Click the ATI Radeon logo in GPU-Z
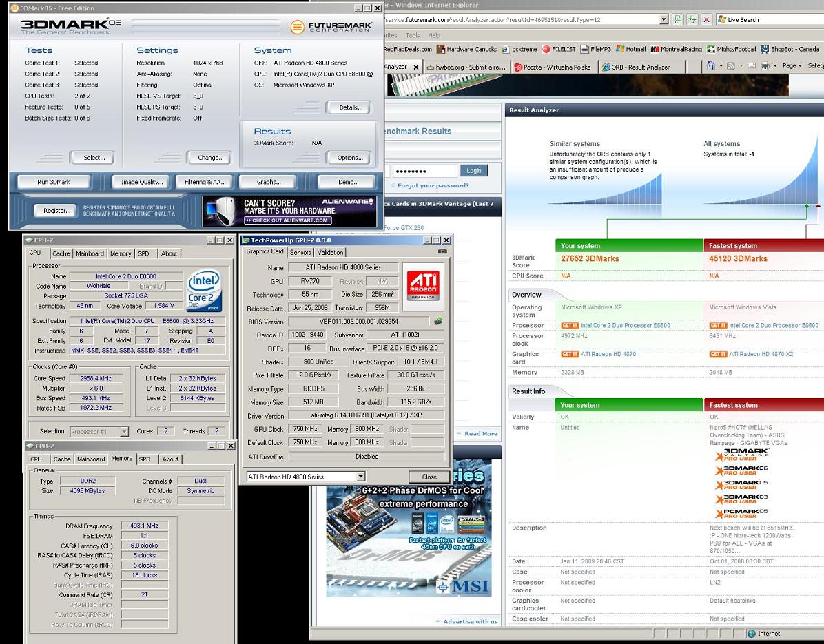The image size is (824, 644). (x=423, y=287)
